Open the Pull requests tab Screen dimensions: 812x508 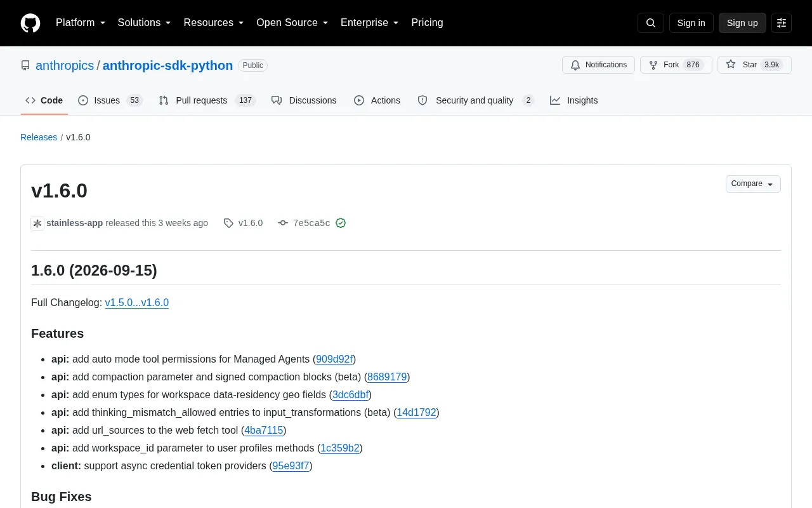tap(207, 100)
